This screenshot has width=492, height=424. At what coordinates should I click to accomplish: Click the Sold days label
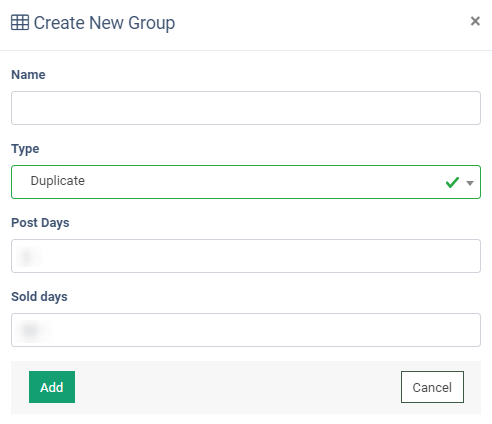click(x=39, y=297)
